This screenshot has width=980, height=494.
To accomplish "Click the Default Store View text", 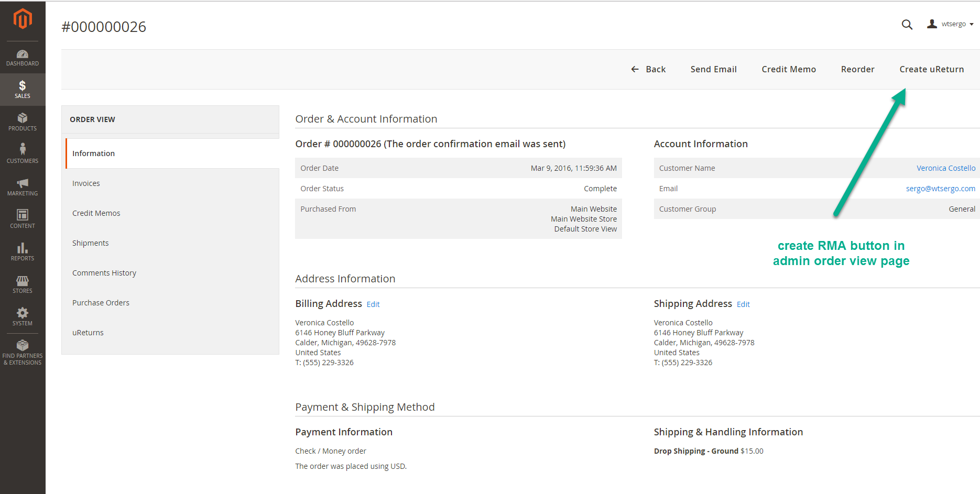I will pyautogui.click(x=585, y=229).
